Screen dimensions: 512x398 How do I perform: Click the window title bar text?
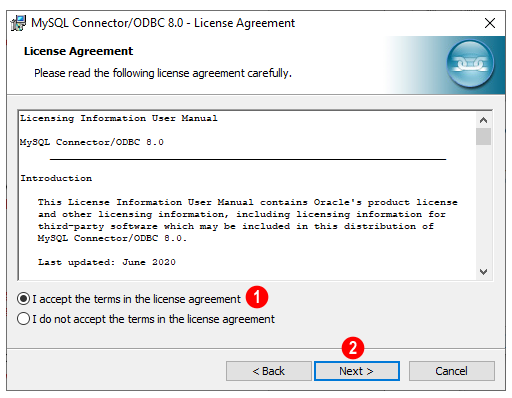163,23
